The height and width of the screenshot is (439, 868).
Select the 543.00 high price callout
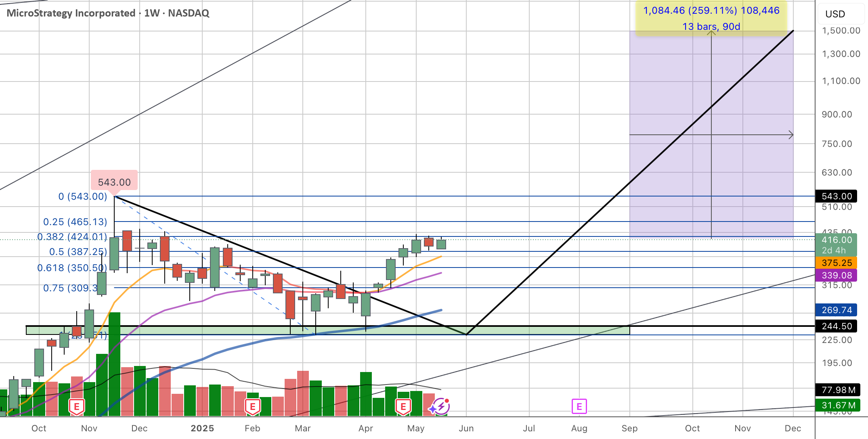(114, 182)
